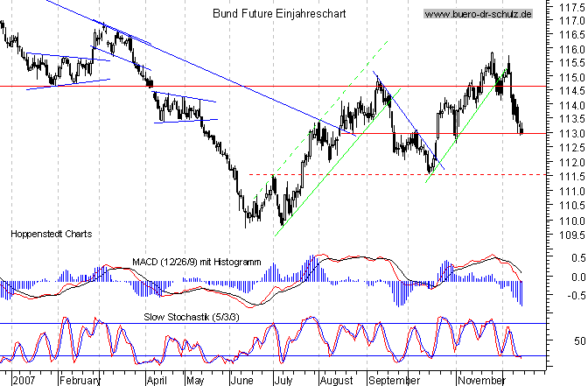This screenshot has width=588, height=386.
Task: Click the stochastic axis value 50
Action: click(x=579, y=341)
